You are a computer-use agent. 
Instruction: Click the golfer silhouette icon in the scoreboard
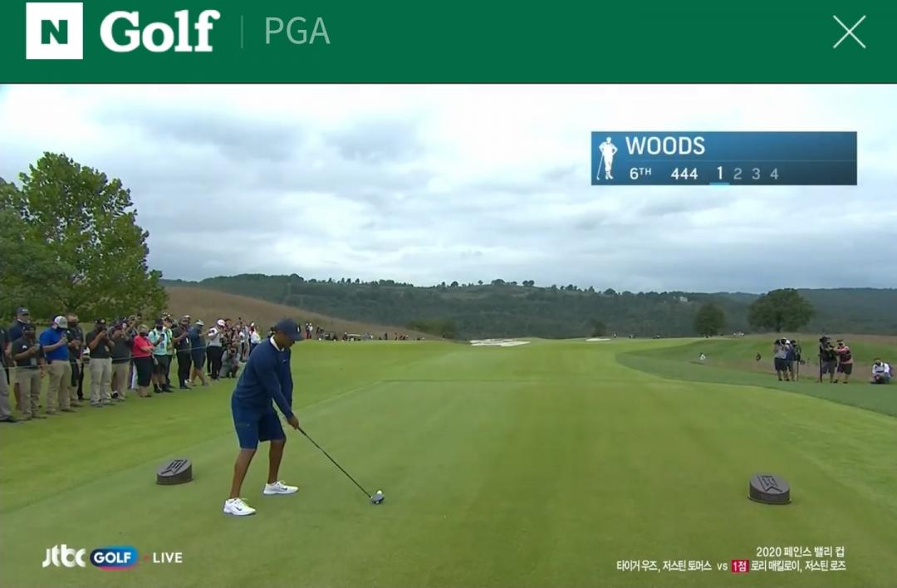click(x=606, y=158)
